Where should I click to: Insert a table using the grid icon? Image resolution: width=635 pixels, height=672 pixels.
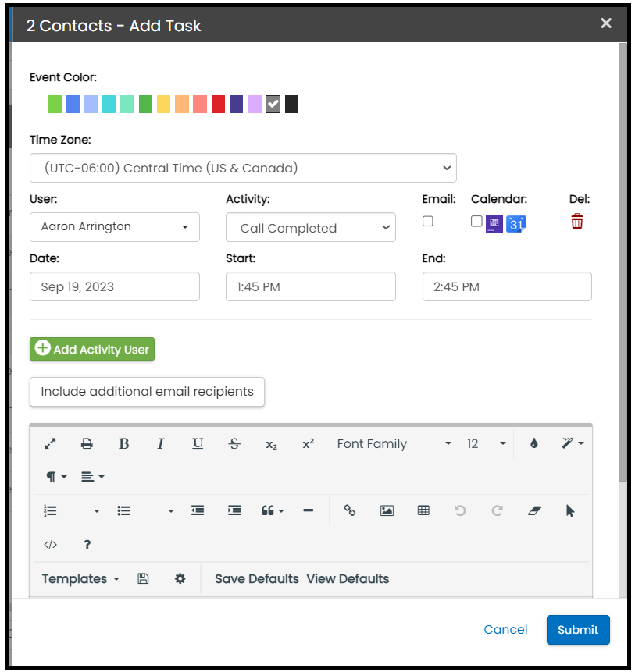(x=423, y=510)
